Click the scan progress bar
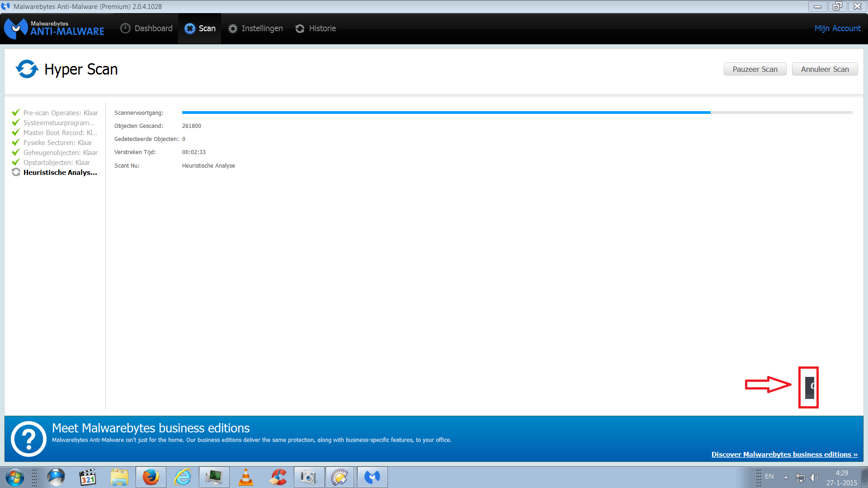The image size is (868, 488). (x=517, y=113)
